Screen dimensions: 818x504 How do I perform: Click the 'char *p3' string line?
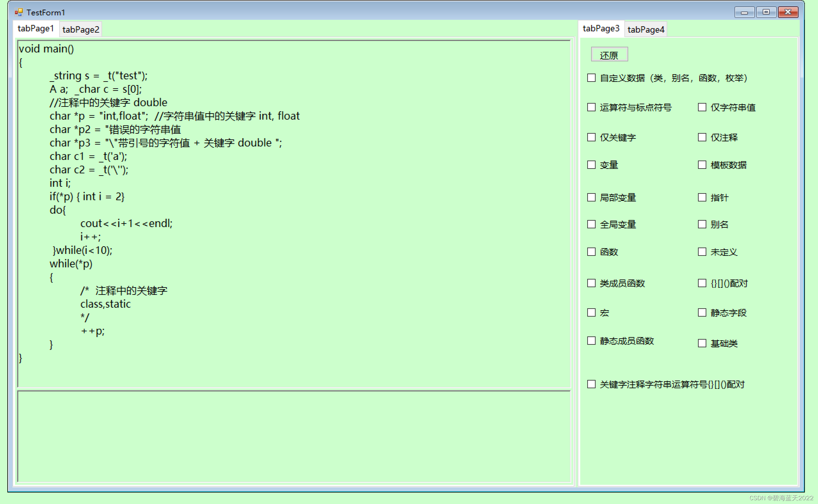(166, 143)
